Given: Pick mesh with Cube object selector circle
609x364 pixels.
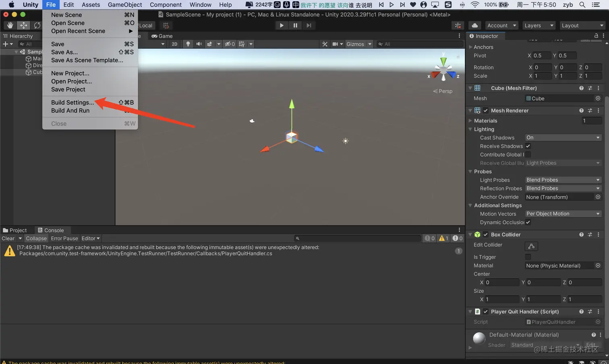Looking at the screenshot, I should 598,98.
